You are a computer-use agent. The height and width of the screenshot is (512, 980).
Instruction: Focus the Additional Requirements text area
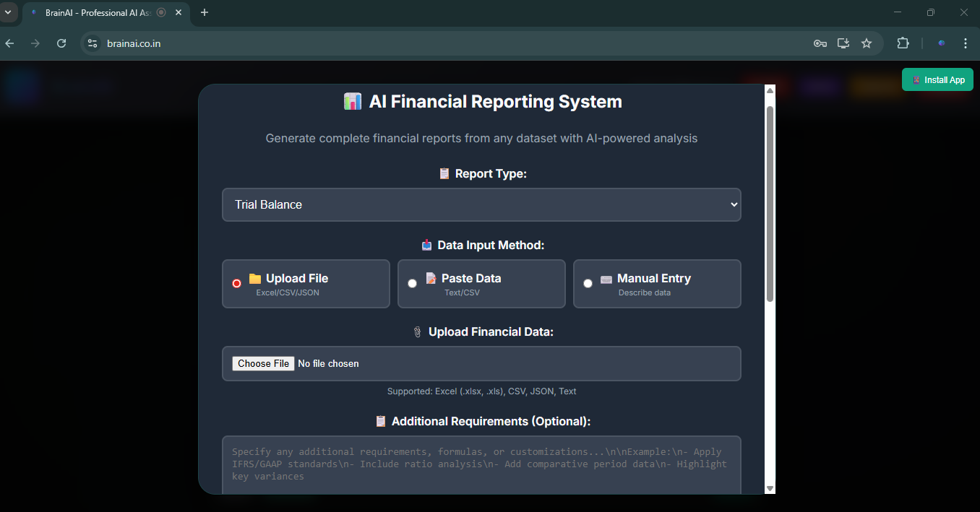481,465
